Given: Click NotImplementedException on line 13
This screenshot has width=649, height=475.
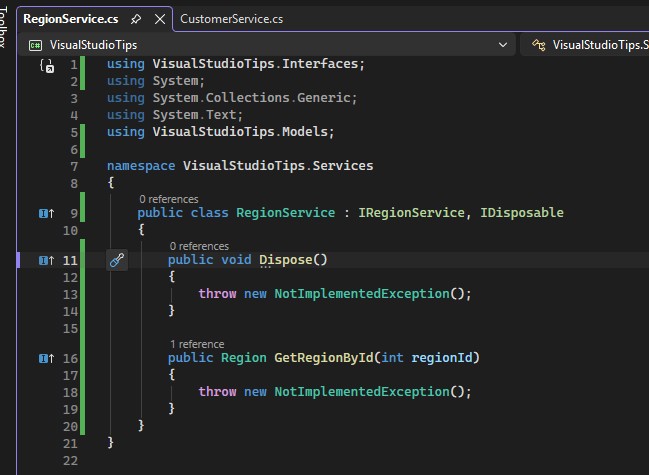Looking at the screenshot, I should [x=362, y=294].
